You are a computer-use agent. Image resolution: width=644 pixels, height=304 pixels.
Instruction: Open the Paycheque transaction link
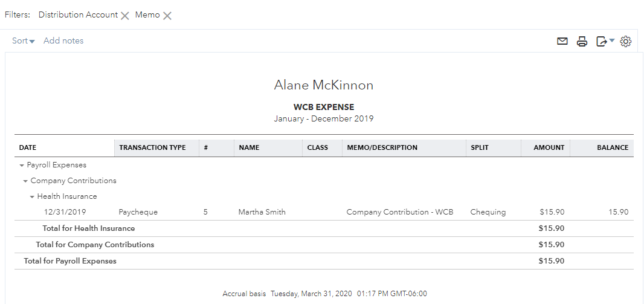(138, 212)
